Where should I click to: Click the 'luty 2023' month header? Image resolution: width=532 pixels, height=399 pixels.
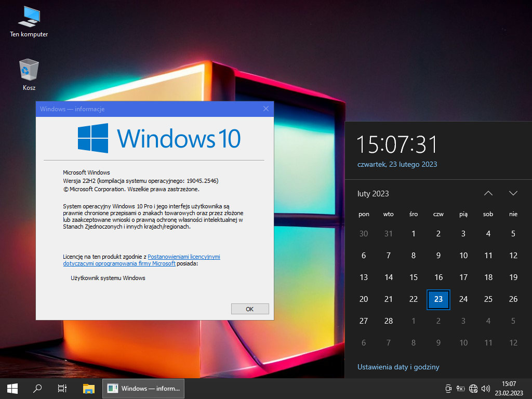click(x=373, y=194)
